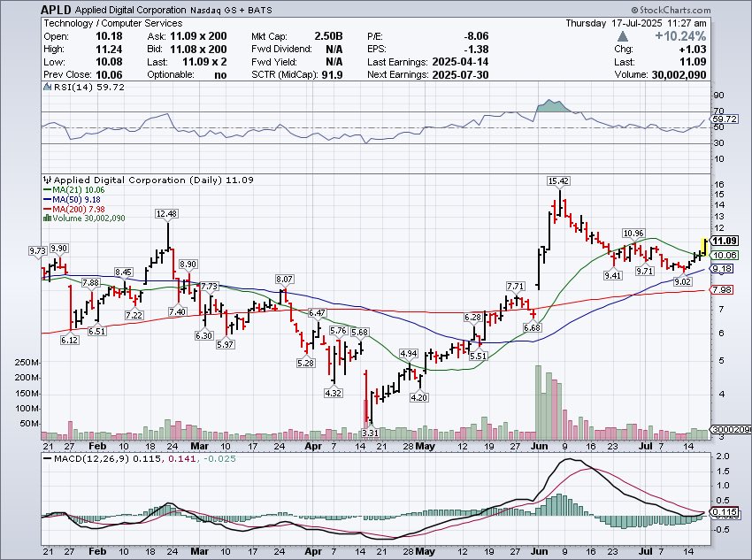The image size is (752, 560).
Task: Click the 9.02 July low label
Action: tap(682, 282)
